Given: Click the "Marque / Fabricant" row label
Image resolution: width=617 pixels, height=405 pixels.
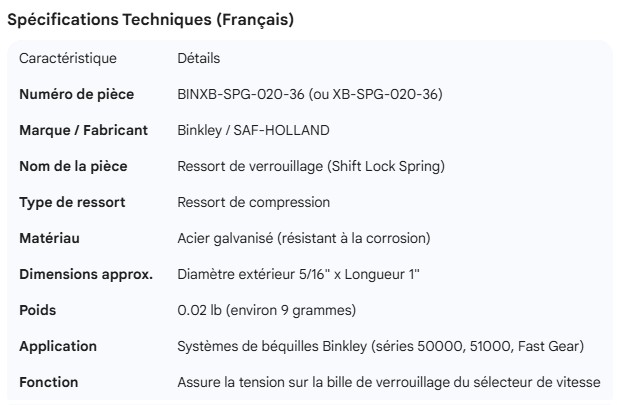Looking at the screenshot, I should click(x=84, y=131).
